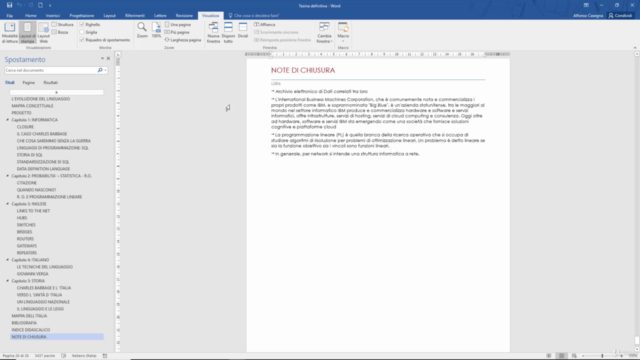The image size is (640, 360).
Task: Collapse Capitolo 3: INGLESE heading
Action: click(x=7, y=204)
